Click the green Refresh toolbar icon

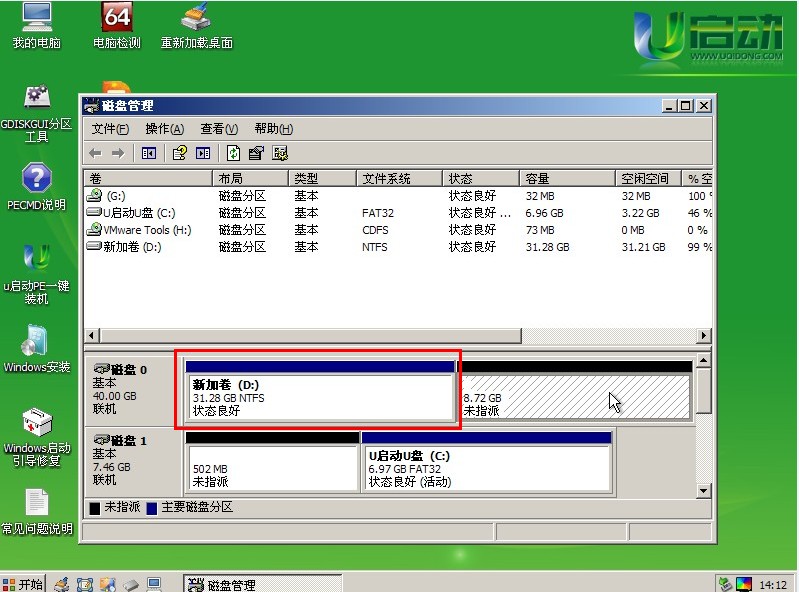(233, 153)
